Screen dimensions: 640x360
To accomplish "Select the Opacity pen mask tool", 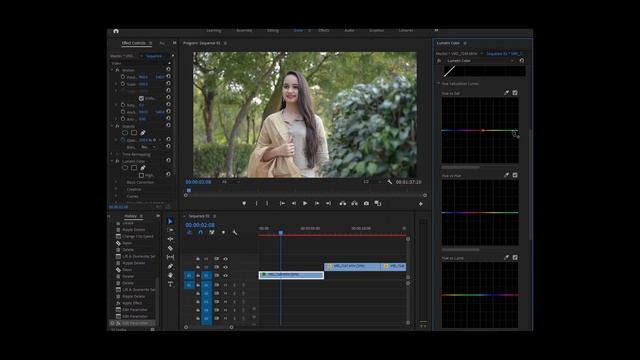I will [143, 133].
